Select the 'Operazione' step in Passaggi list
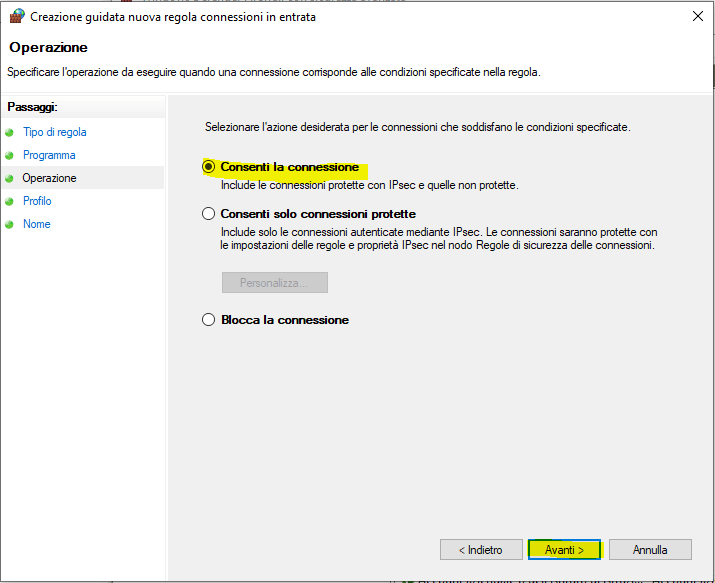 pos(49,178)
